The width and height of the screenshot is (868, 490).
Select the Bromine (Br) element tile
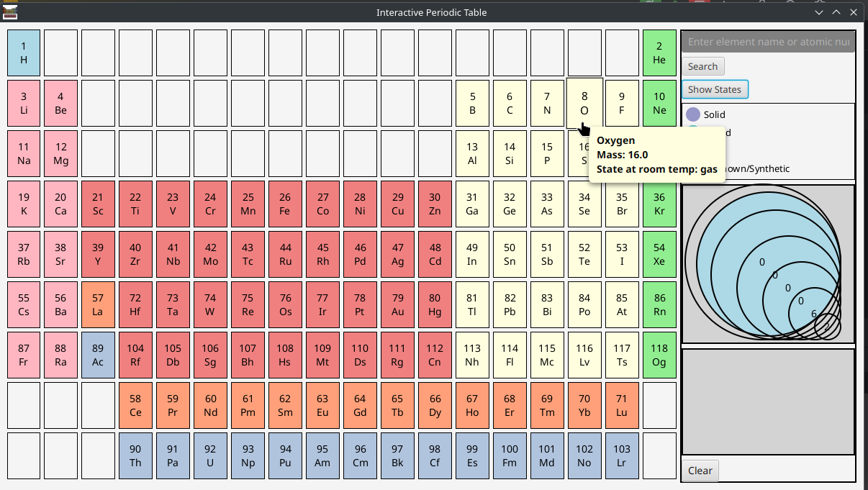click(622, 204)
